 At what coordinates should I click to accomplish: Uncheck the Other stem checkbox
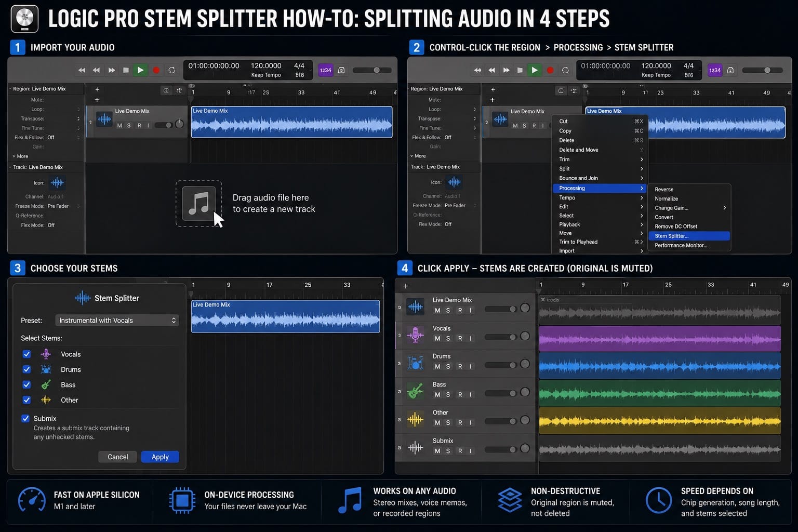point(26,400)
